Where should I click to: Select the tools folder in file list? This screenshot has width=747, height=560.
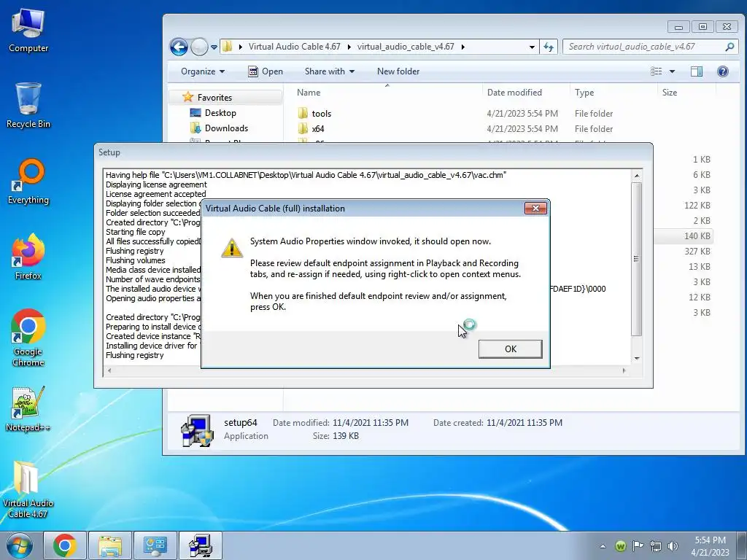(321, 113)
